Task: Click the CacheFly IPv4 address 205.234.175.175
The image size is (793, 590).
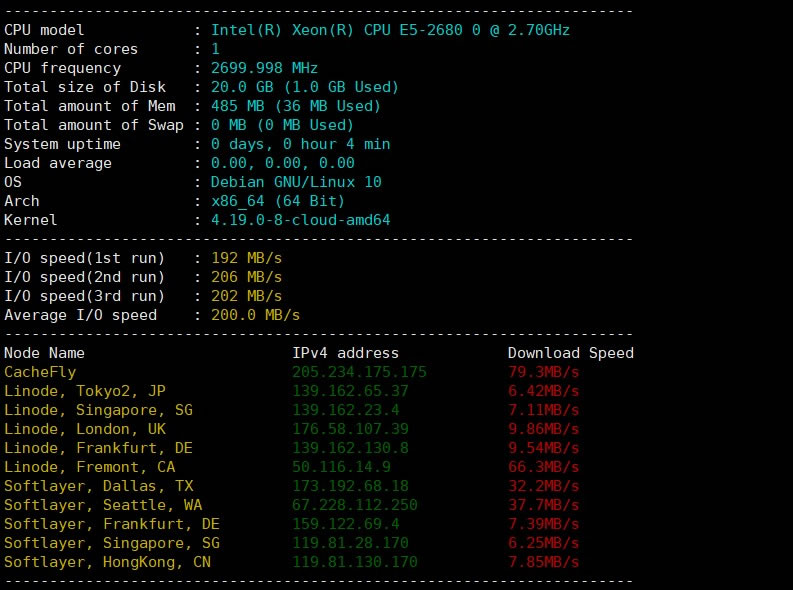Action: coord(359,372)
